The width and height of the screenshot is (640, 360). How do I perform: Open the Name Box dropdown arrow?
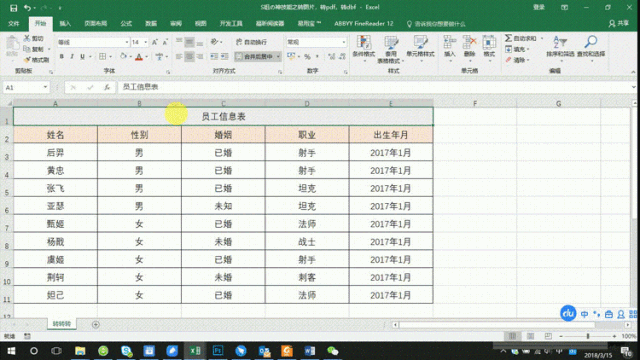point(45,87)
